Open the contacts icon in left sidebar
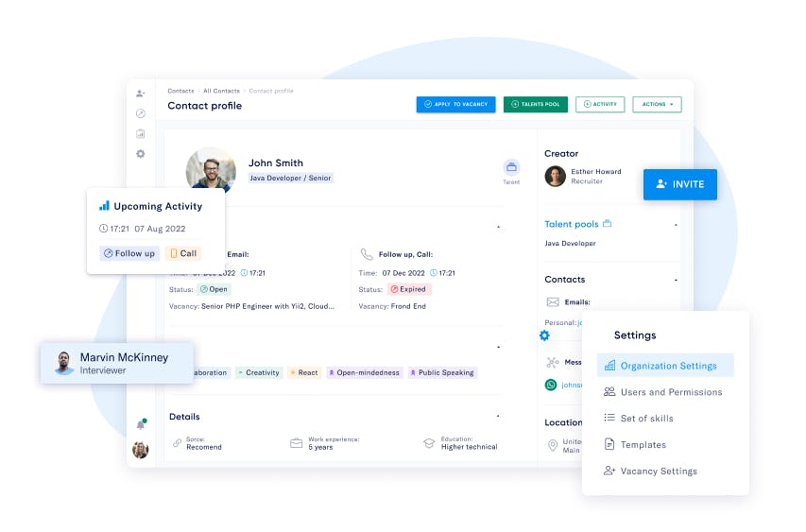 click(141, 94)
